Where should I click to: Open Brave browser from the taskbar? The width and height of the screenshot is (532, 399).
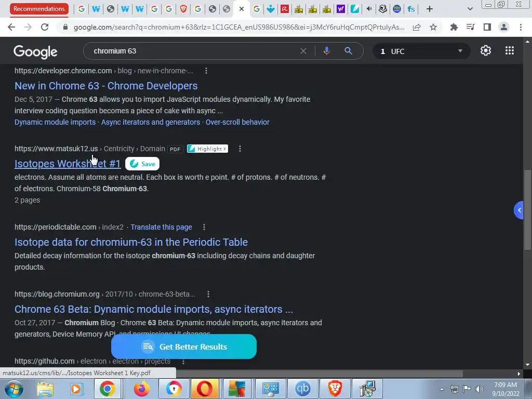(335, 389)
